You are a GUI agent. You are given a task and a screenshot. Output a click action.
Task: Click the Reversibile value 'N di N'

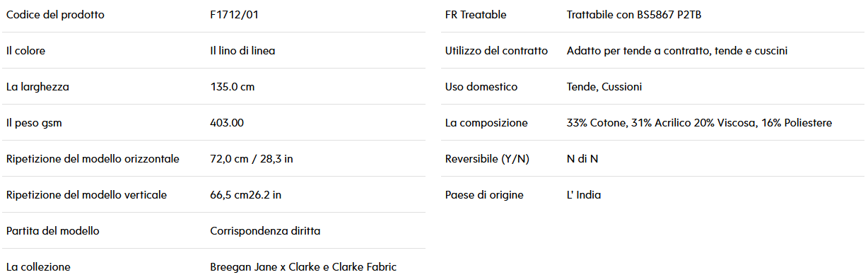coord(582,159)
